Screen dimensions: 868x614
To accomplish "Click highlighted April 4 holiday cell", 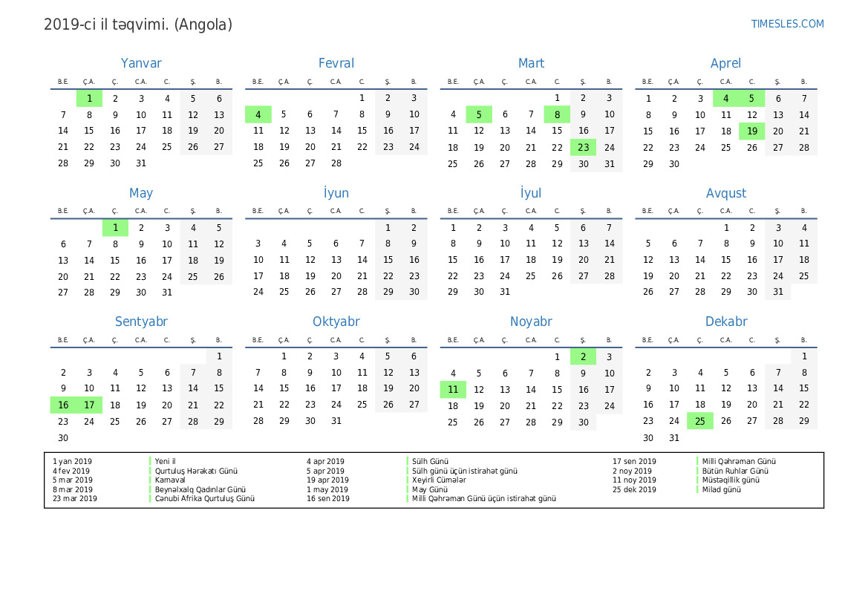I will point(725,99).
